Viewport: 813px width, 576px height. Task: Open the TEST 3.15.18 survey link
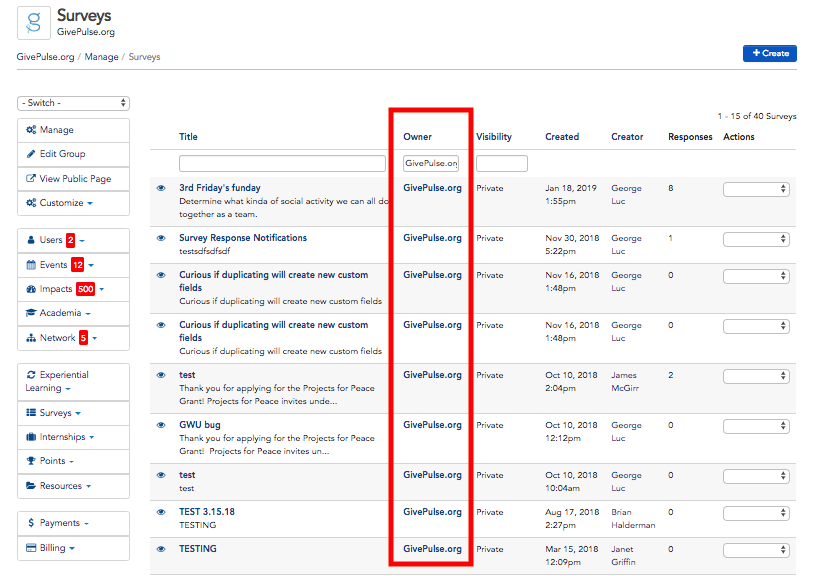pyautogui.click(x=206, y=512)
